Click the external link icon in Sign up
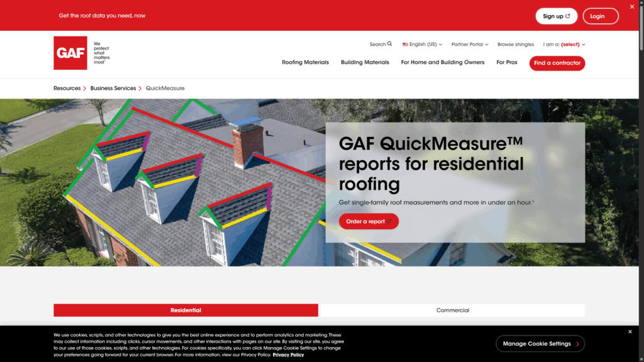This screenshot has width=644, height=362. click(x=567, y=16)
